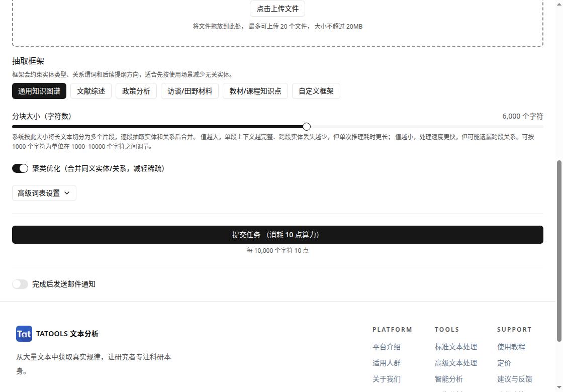Pick the 访谈/田野材料 framework

[x=190, y=91]
